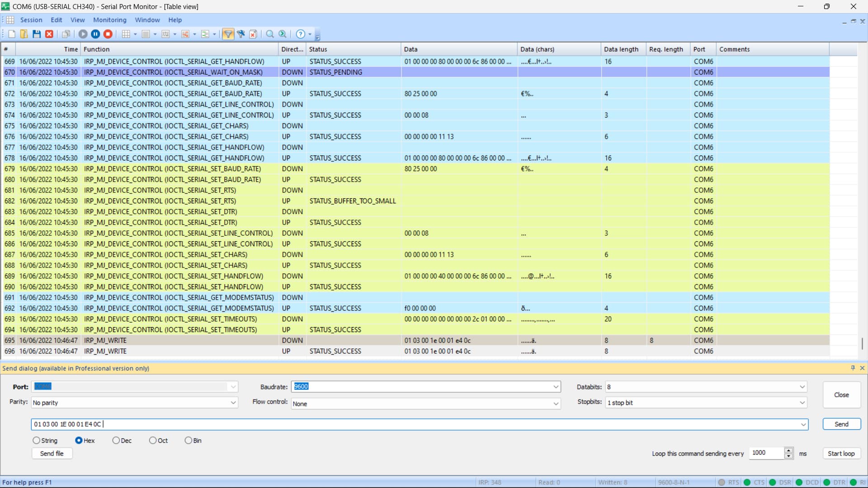Click the Start loop button

click(841, 453)
